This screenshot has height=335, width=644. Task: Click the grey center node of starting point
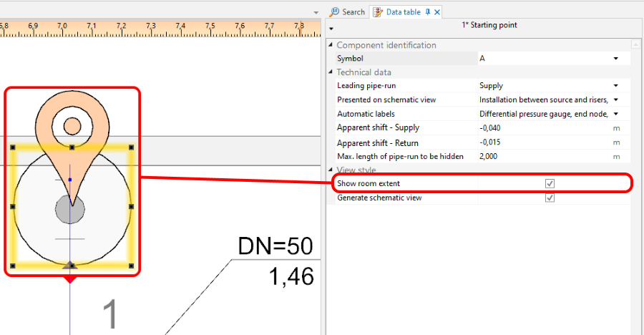(x=70, y=210)
